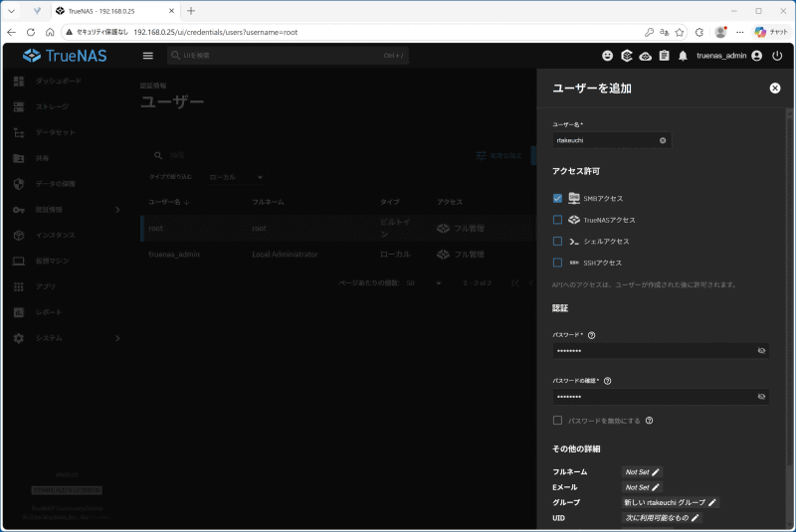Image resolution: width=796 pixels, height=532 pixels.
Task: Open the browser home page
Action: tap(50, 32)
